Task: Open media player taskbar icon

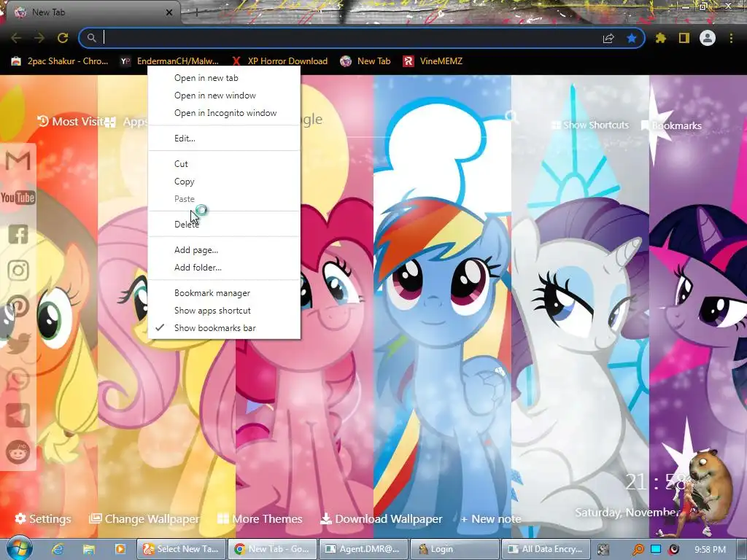Action: pyautogui.click(x=120, y=549)
